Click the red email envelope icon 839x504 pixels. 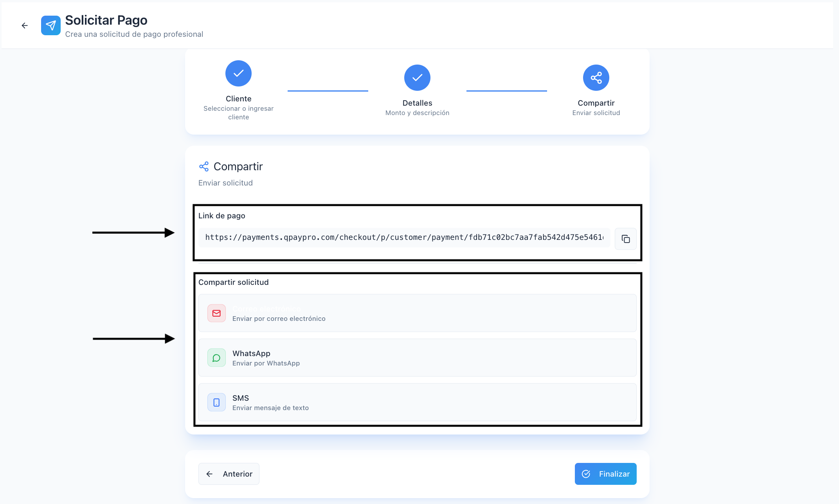[x=216, y=313]
